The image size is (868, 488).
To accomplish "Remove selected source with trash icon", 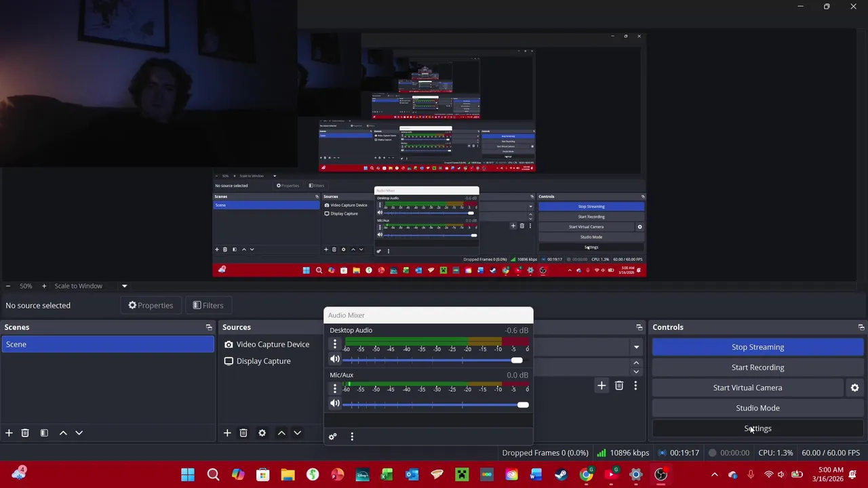I will click(x=243, y=432).
